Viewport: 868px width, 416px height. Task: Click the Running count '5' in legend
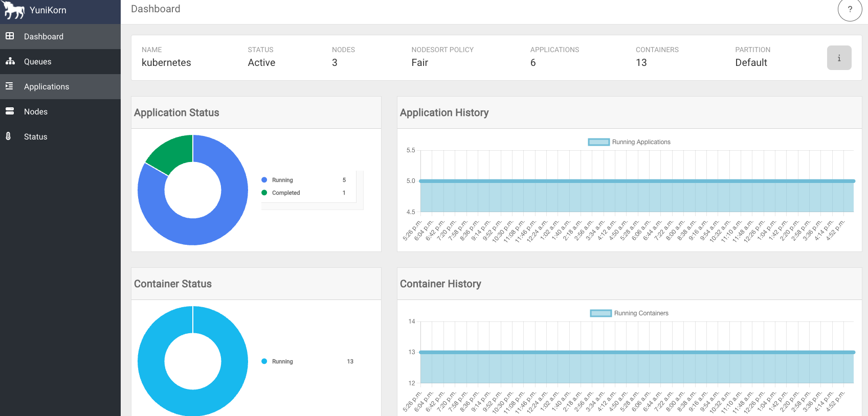coord(344,180)
